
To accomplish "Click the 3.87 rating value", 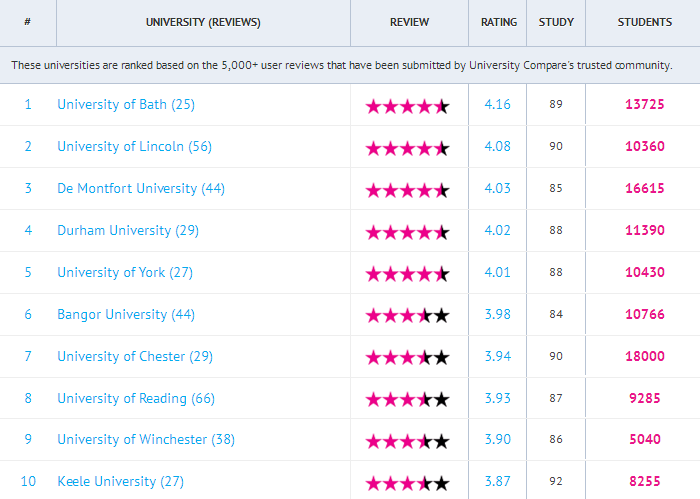I will coord(497,481).
